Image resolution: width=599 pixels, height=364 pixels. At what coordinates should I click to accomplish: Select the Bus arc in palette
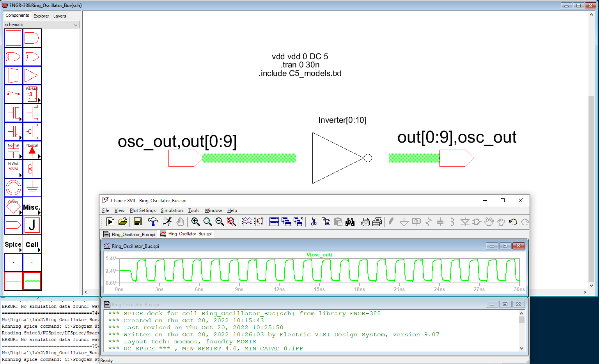[x=32, y=281]
